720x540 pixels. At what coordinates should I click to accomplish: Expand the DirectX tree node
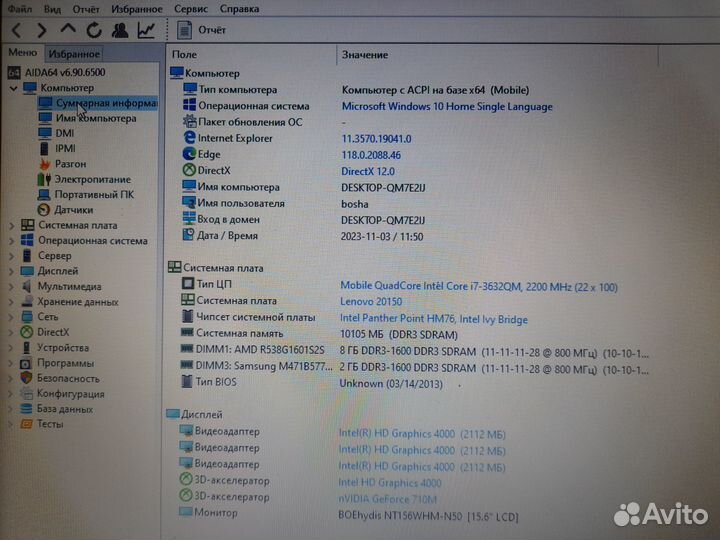12,332
